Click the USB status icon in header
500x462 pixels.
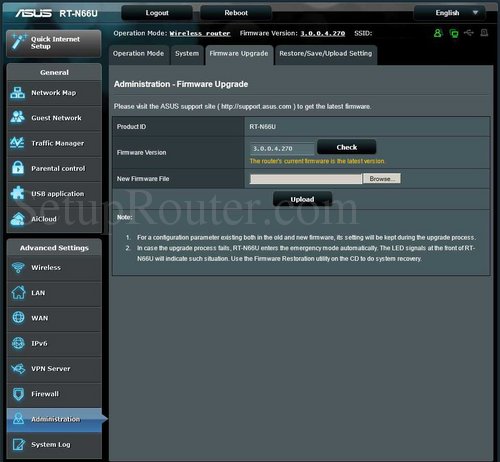tap(469, 33)
